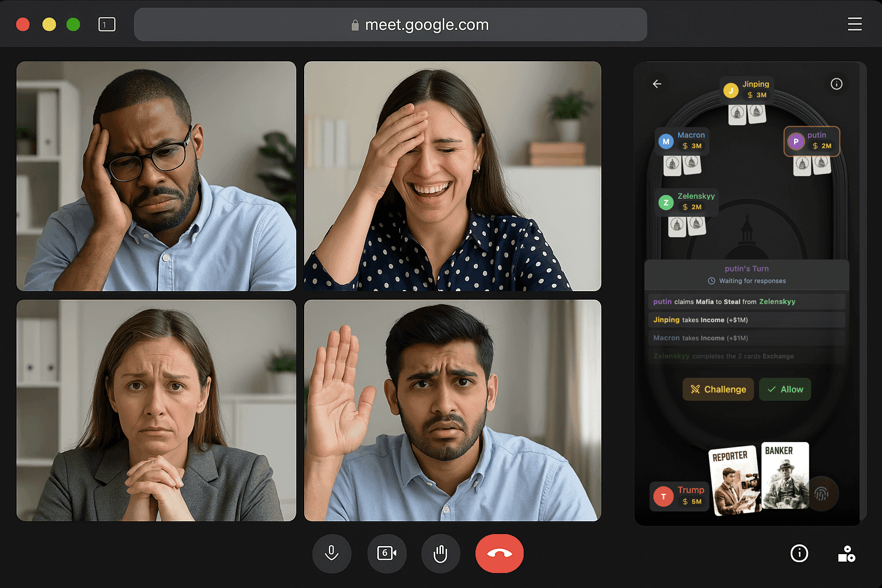The width and height of the screenshot is (882, 588).
Task: Click the fingerprint icon beside the cards
Action: coord(821,493)
